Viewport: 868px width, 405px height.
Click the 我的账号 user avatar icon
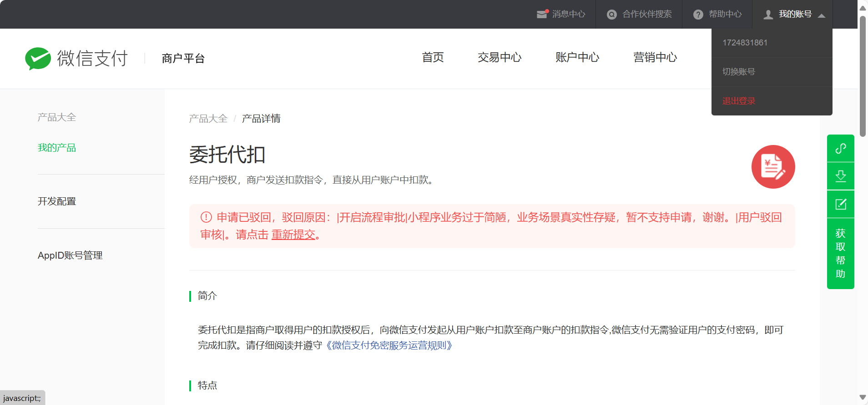[x=768, y=15]
